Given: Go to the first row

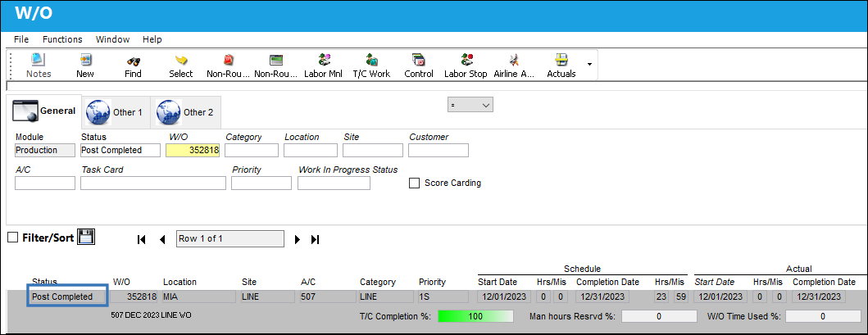Looking at the screenshot, I should click(x=141, y=239).
